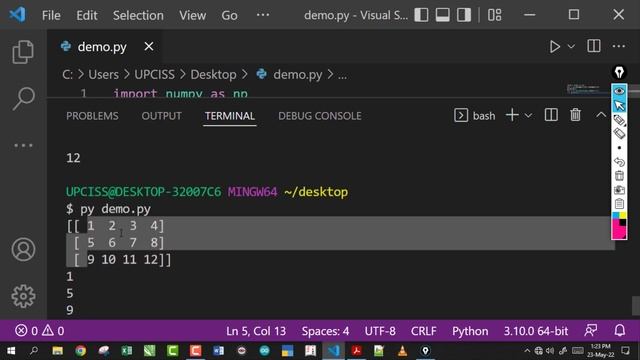Click the feedback icon in status bar

pyautogui.click(x=591, y=330)
